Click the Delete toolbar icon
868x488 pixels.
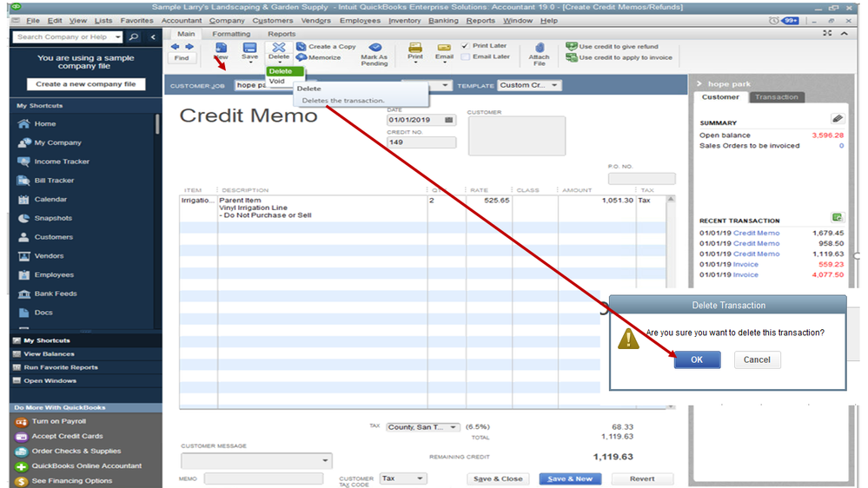coord(278,48)
